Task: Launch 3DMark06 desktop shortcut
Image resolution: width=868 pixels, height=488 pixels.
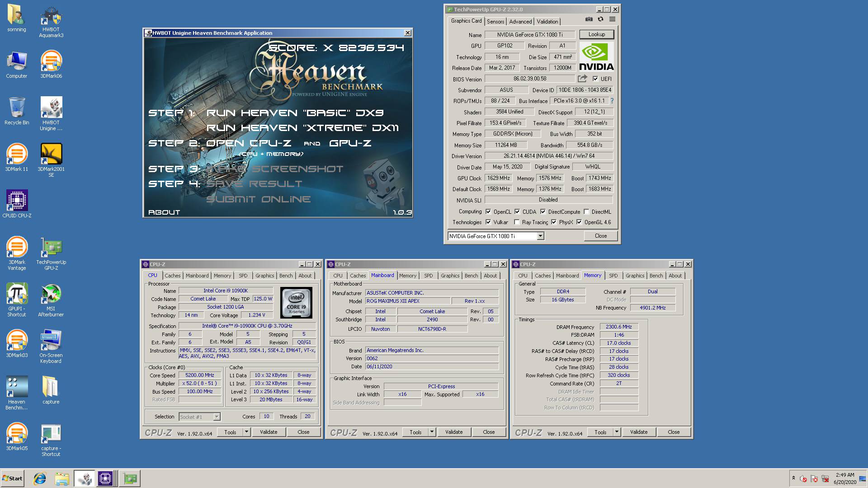Action: point(51,65)
